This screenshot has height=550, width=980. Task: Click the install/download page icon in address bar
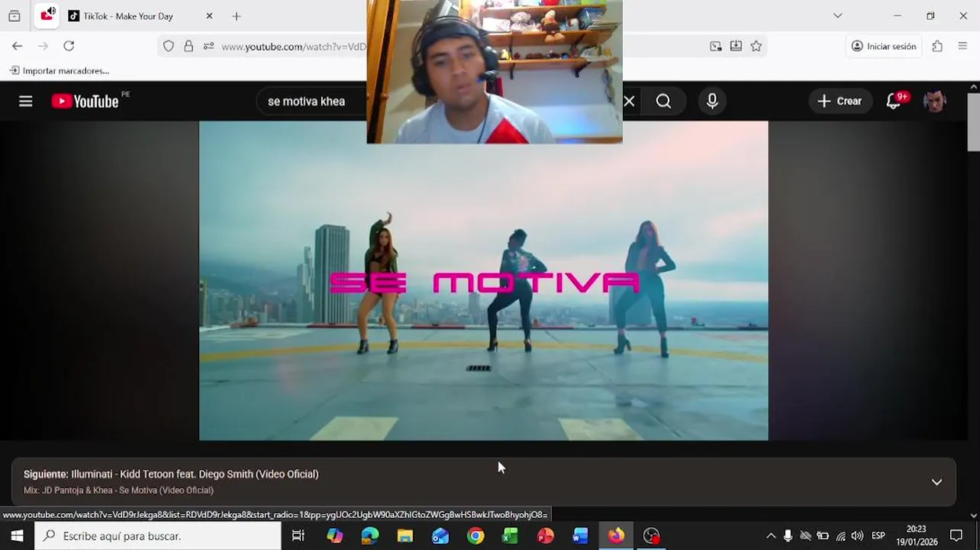736,46
